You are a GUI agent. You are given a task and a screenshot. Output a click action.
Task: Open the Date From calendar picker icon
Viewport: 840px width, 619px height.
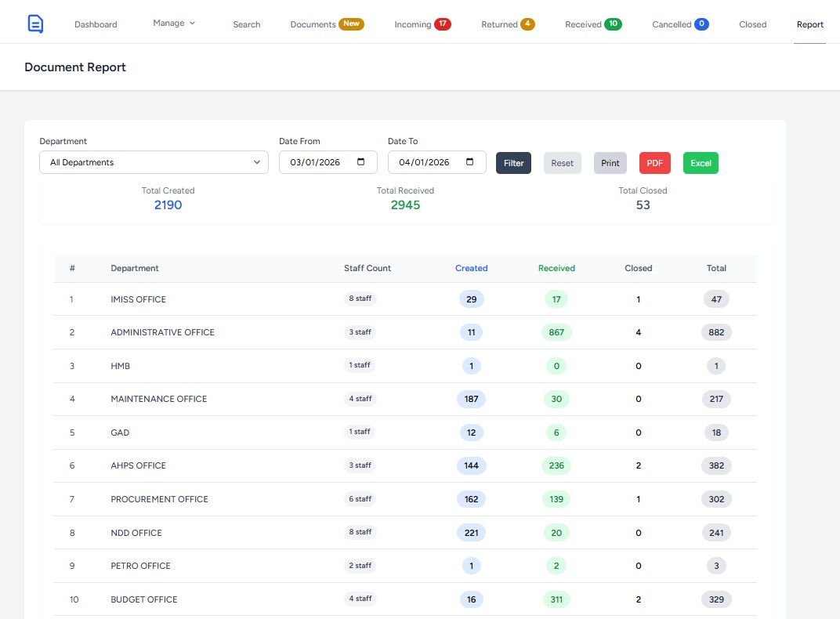click(361, 161)
